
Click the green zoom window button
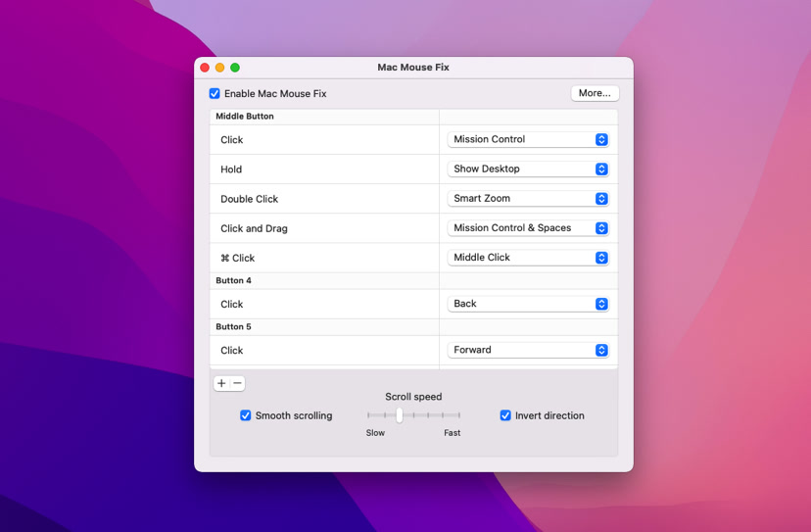click(x=235, y=68)
